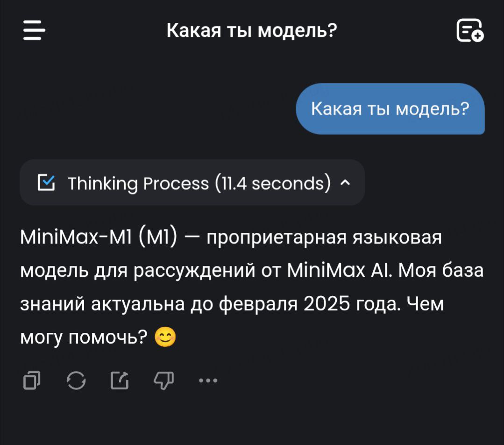Image resolution: width=504 pixels, height=445 pixels.
Task: Share the assistant's message
Action: 119,380
